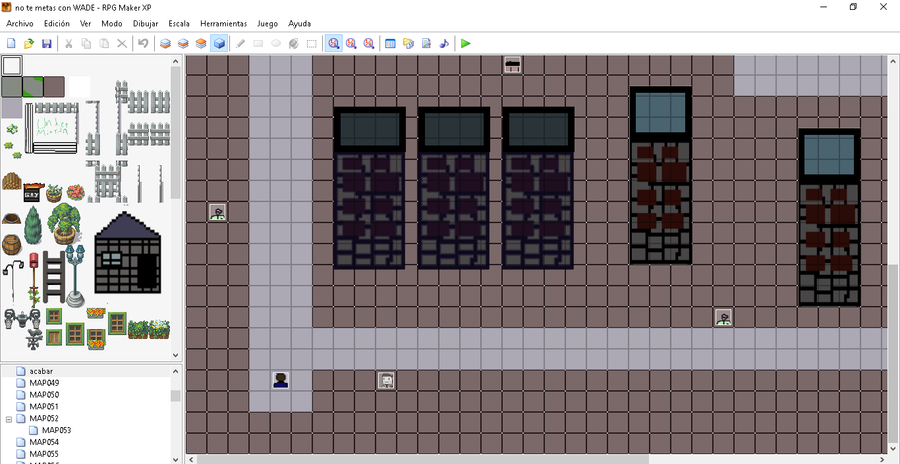Create a new project with toolbar icon
Image resolution: width=900 pixels, height=464 pixels.
tap(11, 43)
